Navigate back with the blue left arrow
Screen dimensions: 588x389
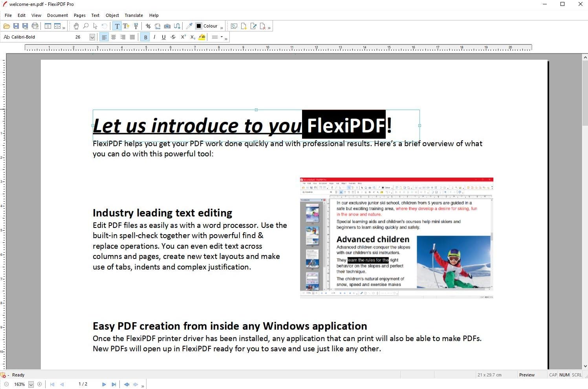tap(126, 384)
